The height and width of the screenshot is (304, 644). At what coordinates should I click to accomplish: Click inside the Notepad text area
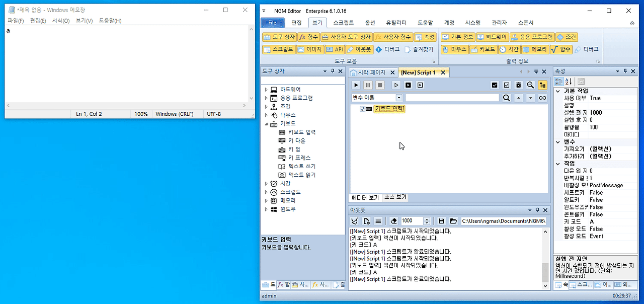127,63
